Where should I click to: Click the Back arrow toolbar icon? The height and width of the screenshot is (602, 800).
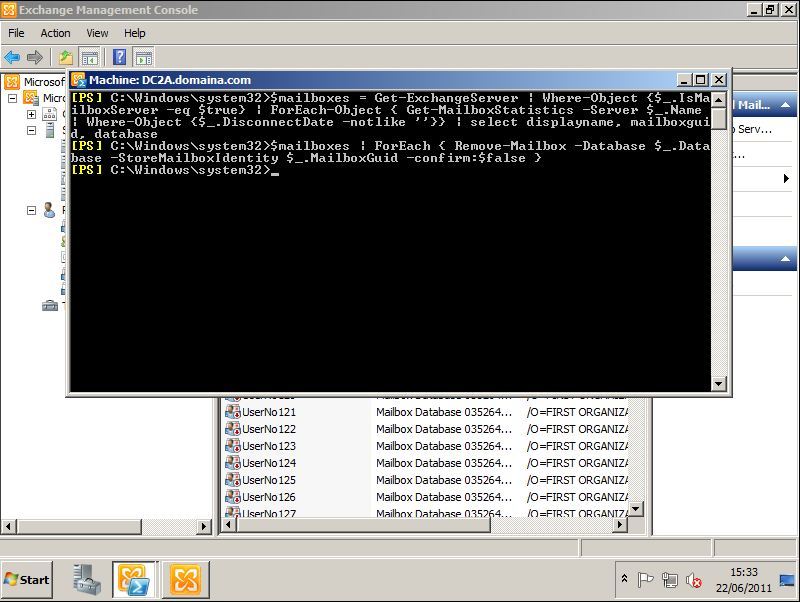(x=12, y=57)
